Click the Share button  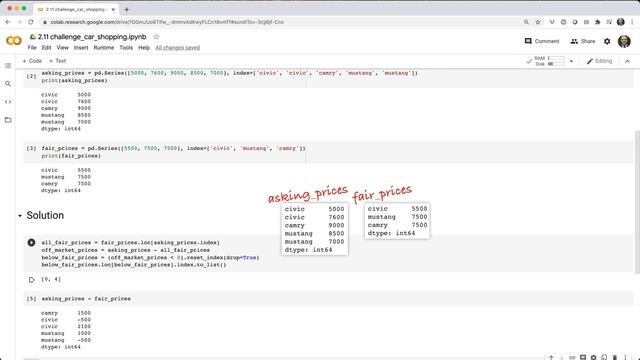(x=582, y=41)
